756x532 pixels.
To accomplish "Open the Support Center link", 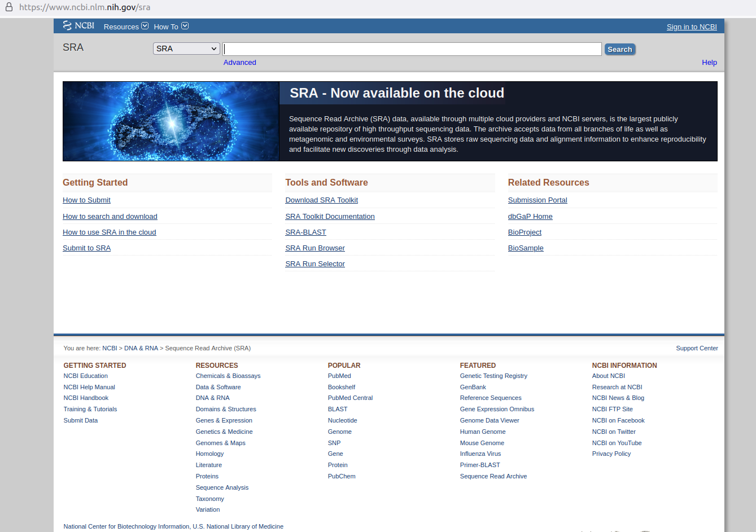I will click(697, 348).
